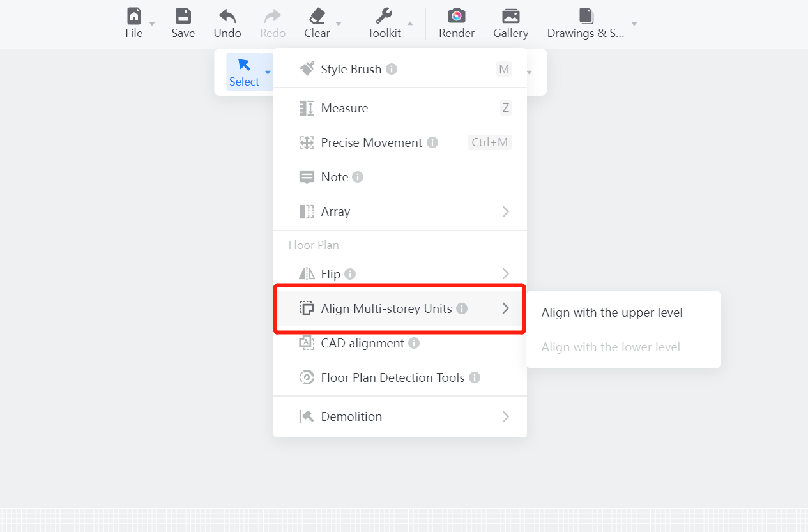
Task: Show info for Align Multi-storey Units
Action: click(x=462, y=308)
